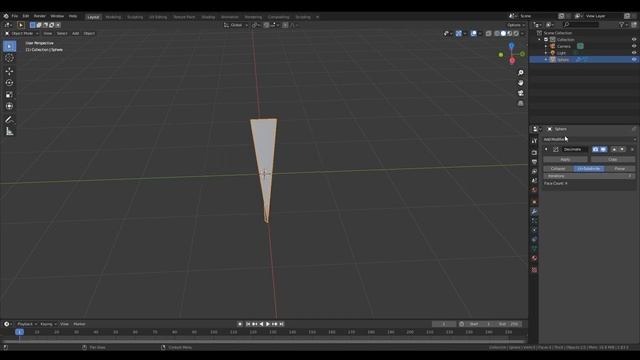
Task: Open Render properties tab
Action: click(534, 153)
